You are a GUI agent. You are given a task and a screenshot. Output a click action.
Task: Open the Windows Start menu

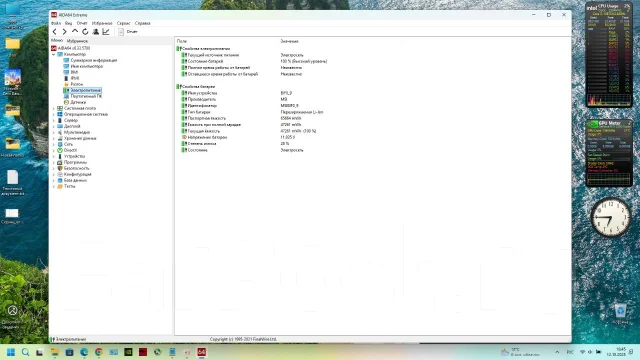click(11, 352)
